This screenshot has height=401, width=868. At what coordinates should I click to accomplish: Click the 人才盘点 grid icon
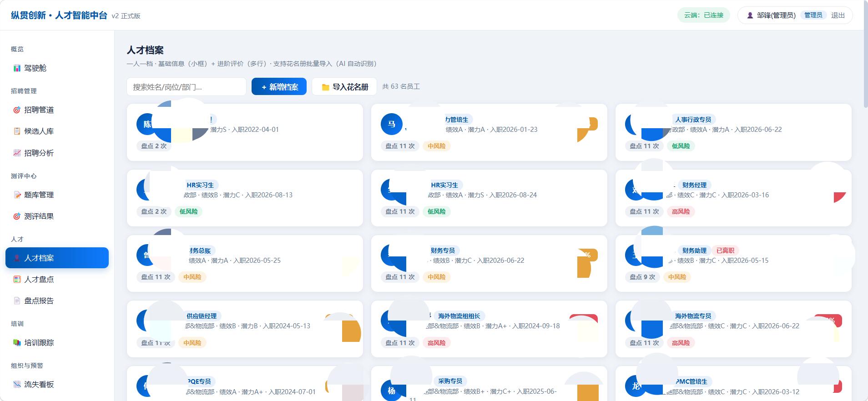click(17, 280)
